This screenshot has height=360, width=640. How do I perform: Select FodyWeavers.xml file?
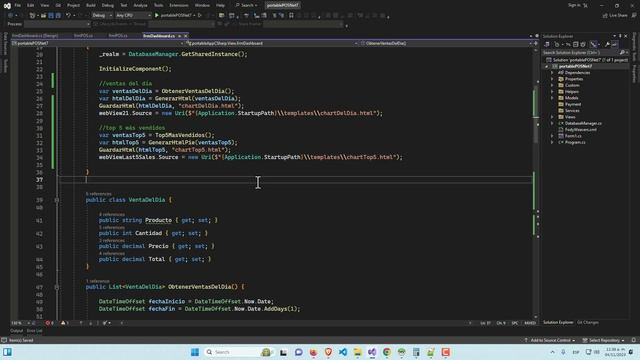pos(580,130)
